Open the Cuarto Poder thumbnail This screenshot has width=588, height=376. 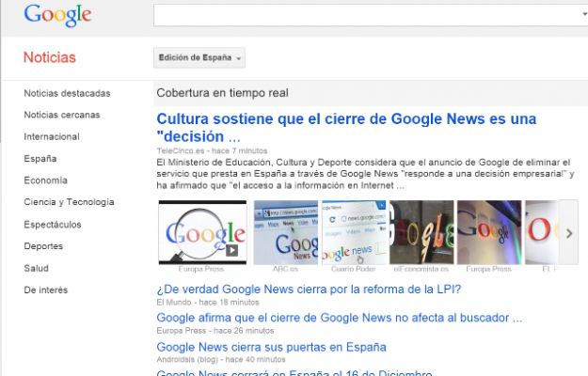click(x=354, y=232)
